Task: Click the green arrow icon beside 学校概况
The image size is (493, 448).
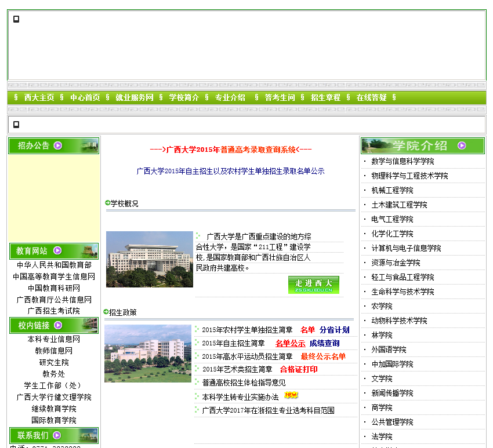Action: point(107,203)
